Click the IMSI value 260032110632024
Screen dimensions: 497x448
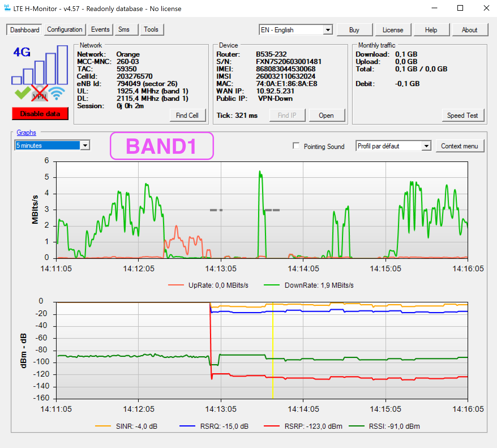(x=286, y=76)
